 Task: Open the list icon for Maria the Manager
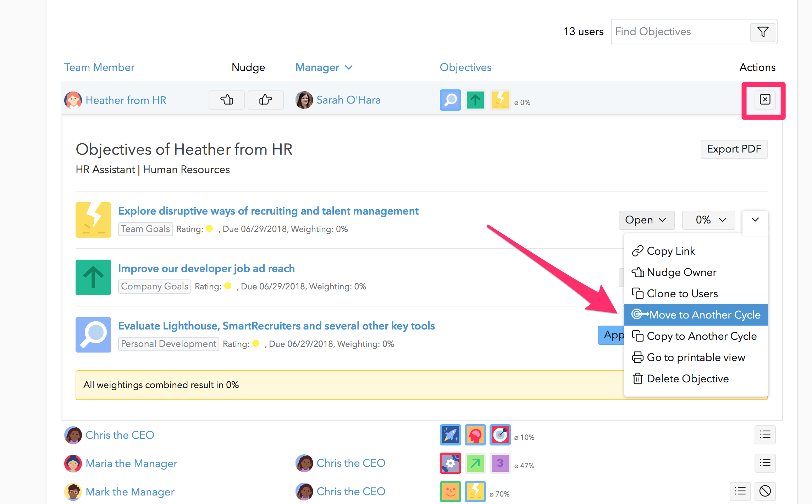[x=765, y=463]
